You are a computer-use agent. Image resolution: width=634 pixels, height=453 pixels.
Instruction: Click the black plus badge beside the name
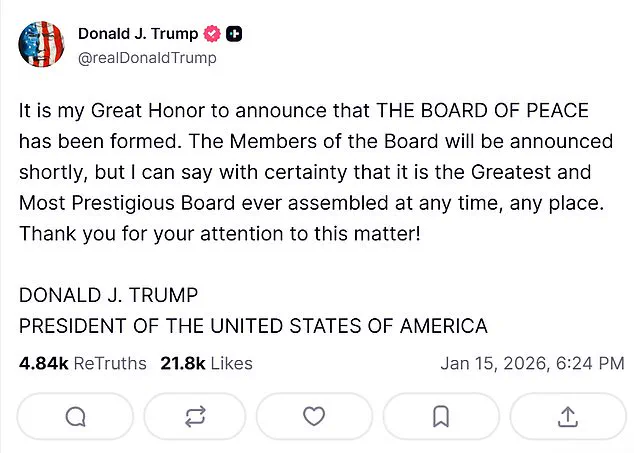(x=234, y=34)
